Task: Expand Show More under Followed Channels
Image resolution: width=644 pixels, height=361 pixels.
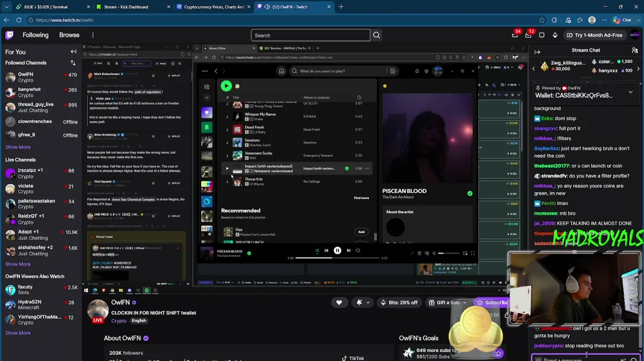Action: point(18,147)
